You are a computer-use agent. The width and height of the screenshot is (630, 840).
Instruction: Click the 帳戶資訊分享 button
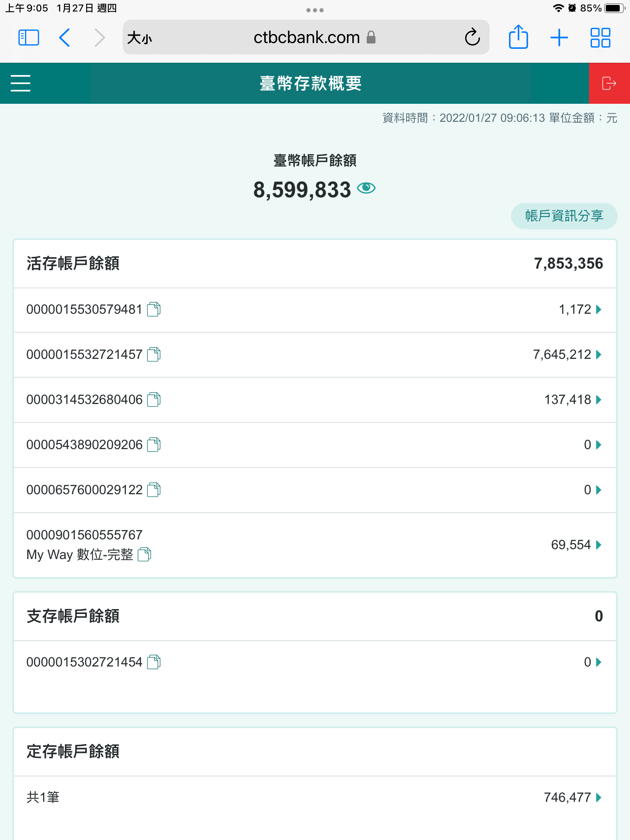click(564, 216)
